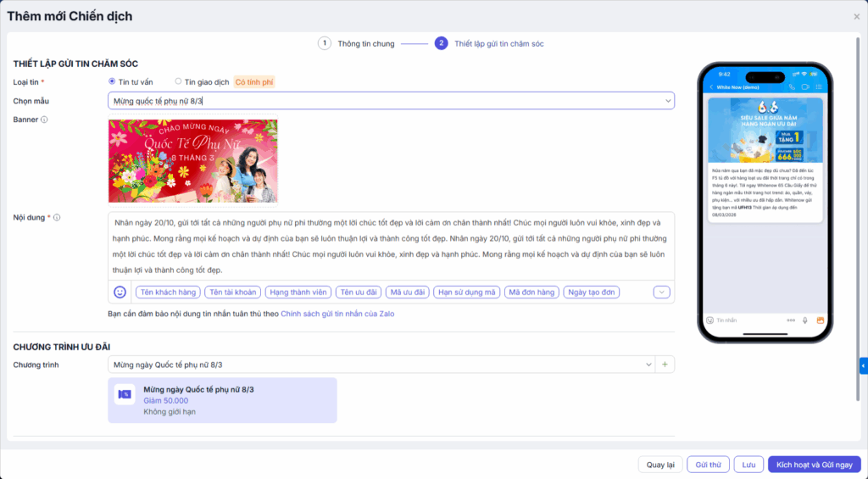Viewport: 868px width, 479px height.
Task: Expand the Chương trình dropdown list
Action: tap(379, 365)
